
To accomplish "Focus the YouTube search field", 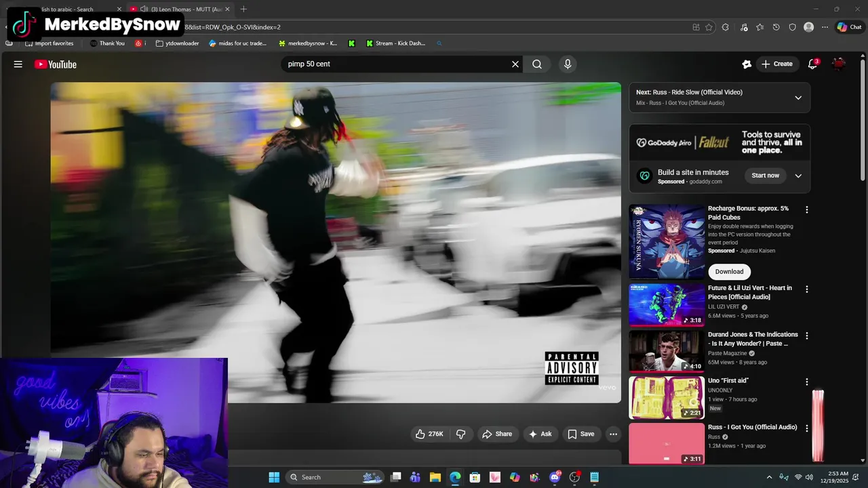I will [x=397, y=64].
